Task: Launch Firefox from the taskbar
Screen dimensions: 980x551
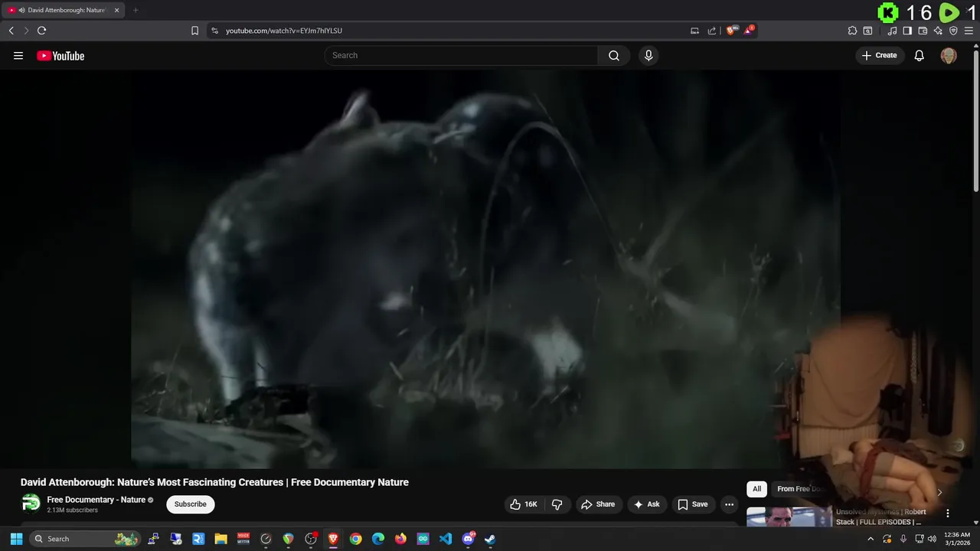Action: coord(400,539)
